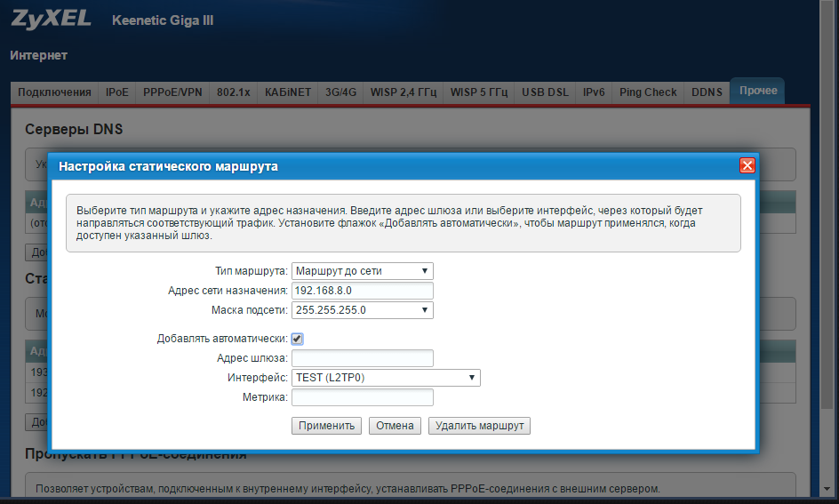
Task: Close the static route settings dialog
Action: (x=747, y=165)
